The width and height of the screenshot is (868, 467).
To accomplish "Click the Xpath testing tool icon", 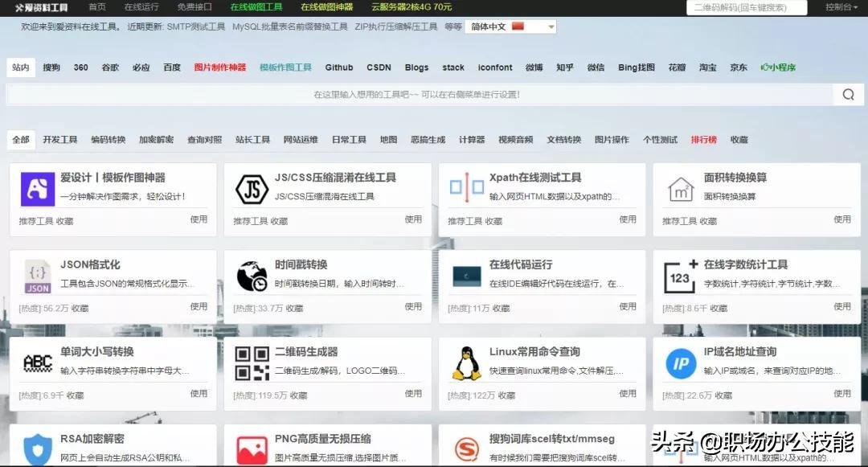I will (x=467, y=187).
